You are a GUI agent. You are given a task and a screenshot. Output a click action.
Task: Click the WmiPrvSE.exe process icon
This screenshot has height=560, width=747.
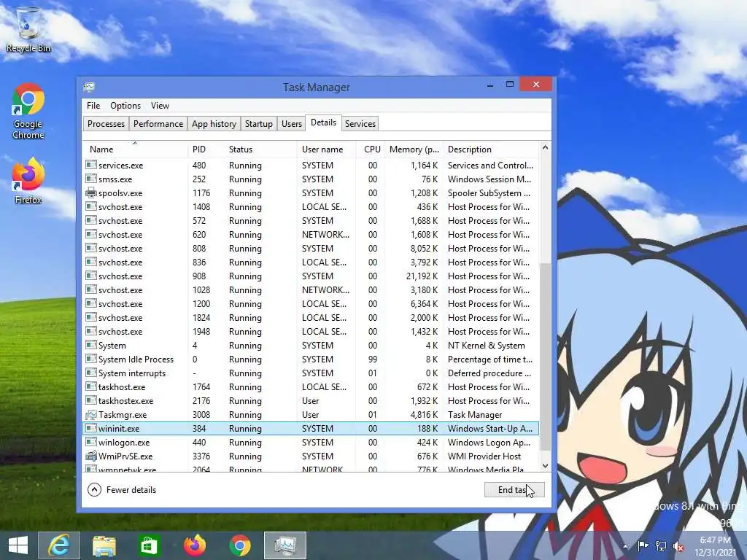point(91,456)
